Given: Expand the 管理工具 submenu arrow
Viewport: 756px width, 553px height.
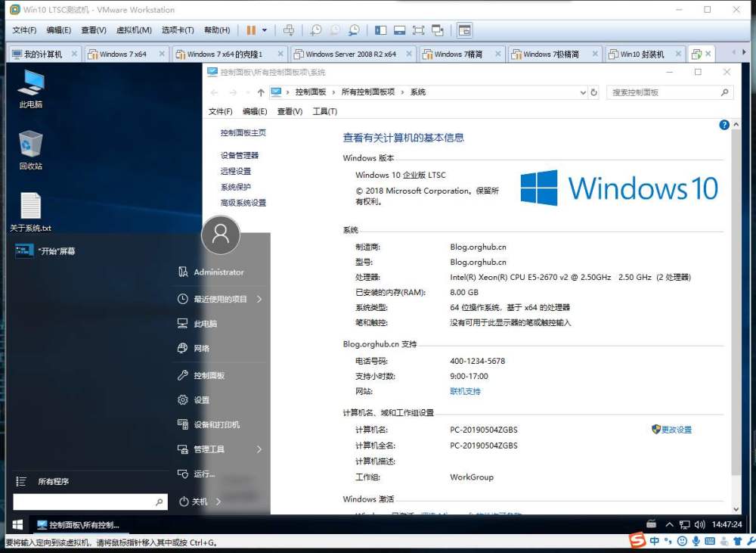Looking at the screenshot, I should 259,449.
